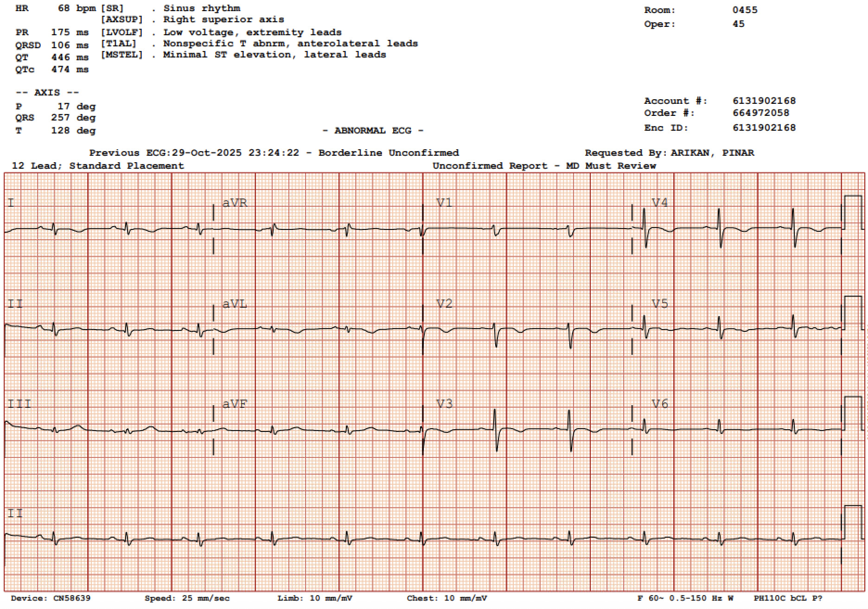
Task: Select the 'Right superior axis' statement
Action: click(x=223, y=19)
